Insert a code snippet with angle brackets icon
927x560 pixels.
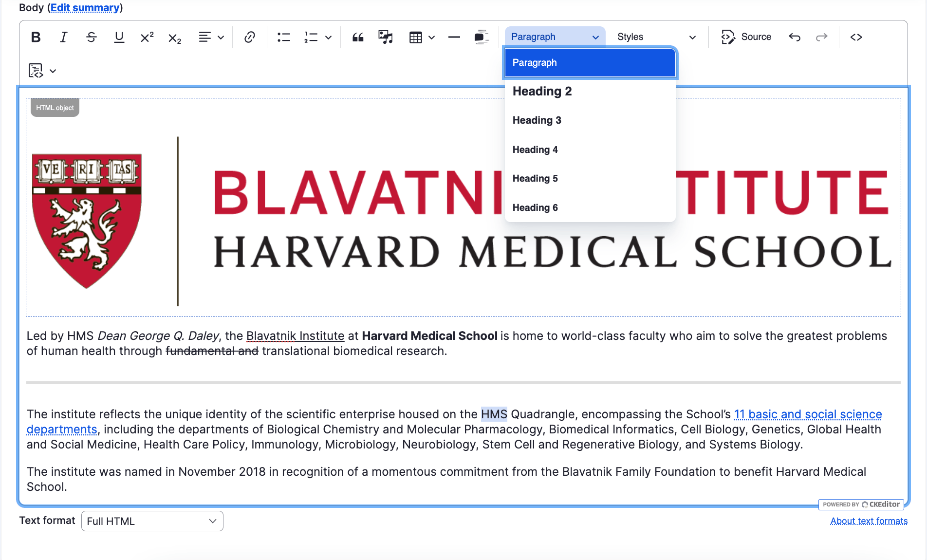[x=856, y=37]
